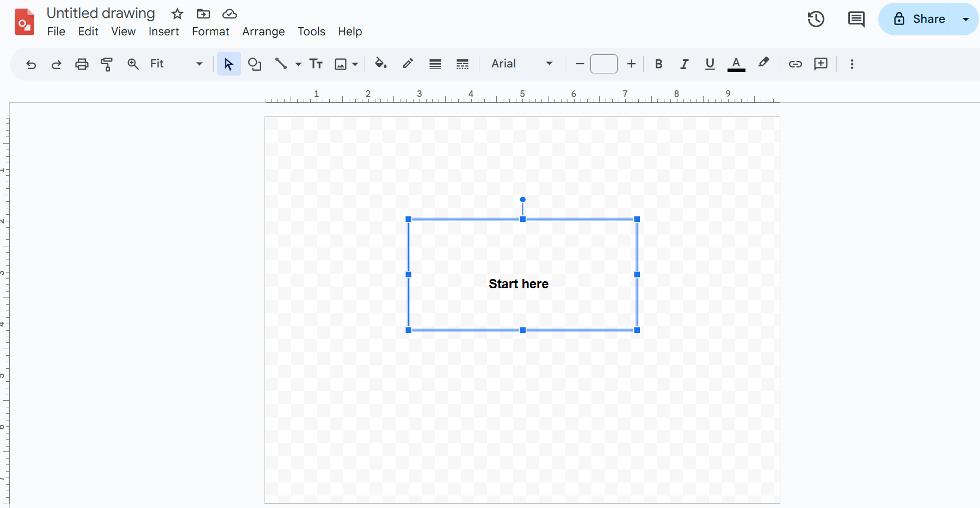Select the Line tool

click(x=281, y=64)
